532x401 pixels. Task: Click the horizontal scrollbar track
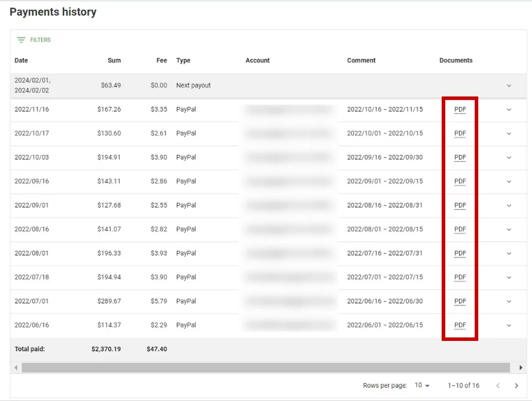tap(266, 367)
